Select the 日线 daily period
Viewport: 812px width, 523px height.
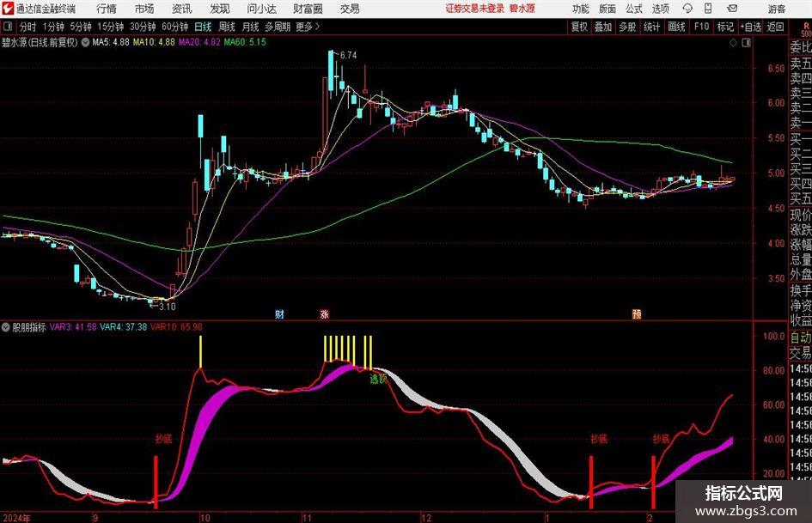pos(203,27)
